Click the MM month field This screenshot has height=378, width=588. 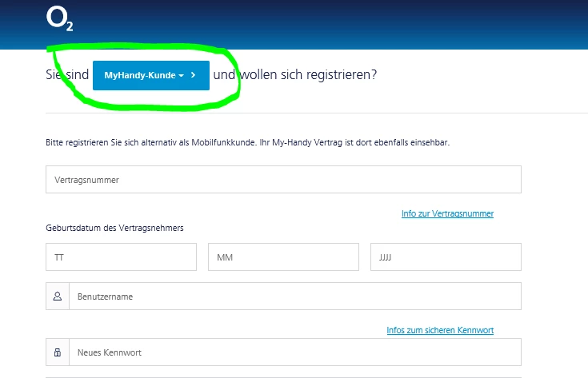(283, 257)
